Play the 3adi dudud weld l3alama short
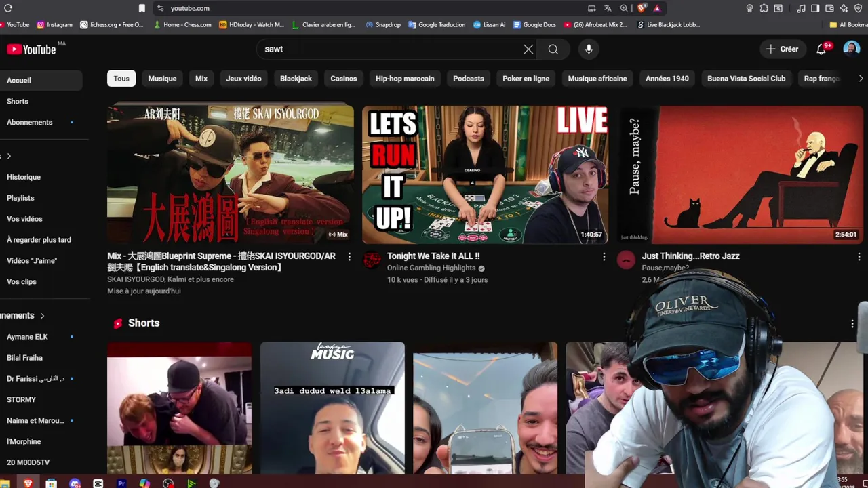The height and width of the screenshot is (488, 868). [x=332, y=408]
